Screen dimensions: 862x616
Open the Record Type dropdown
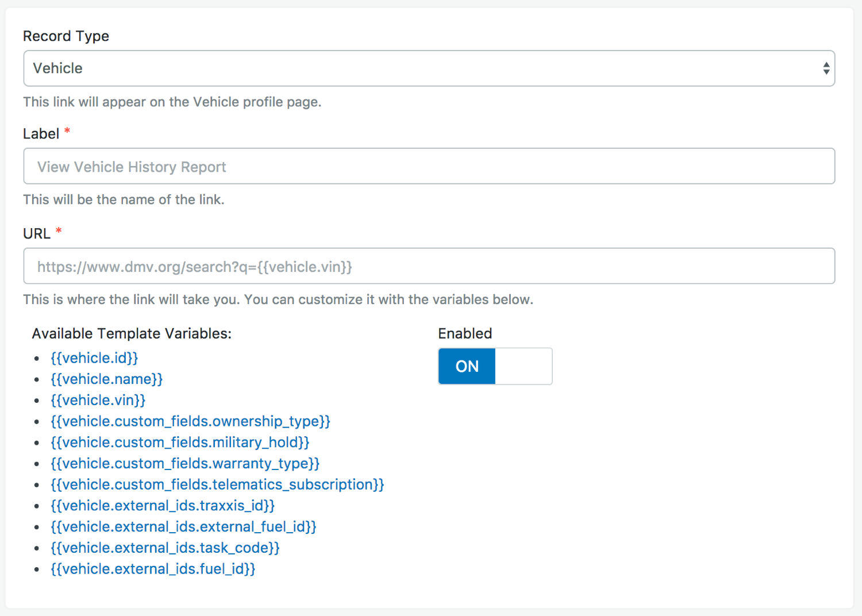click(428, 68)
